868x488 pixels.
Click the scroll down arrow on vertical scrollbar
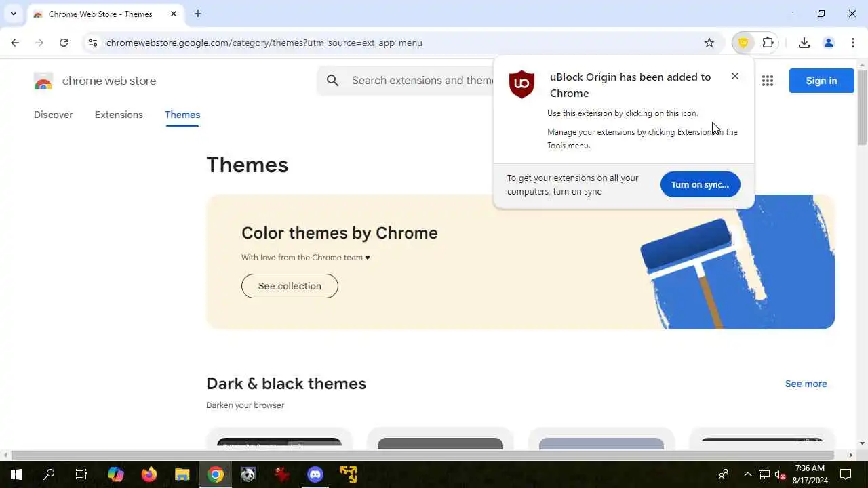tap(862, 443)
